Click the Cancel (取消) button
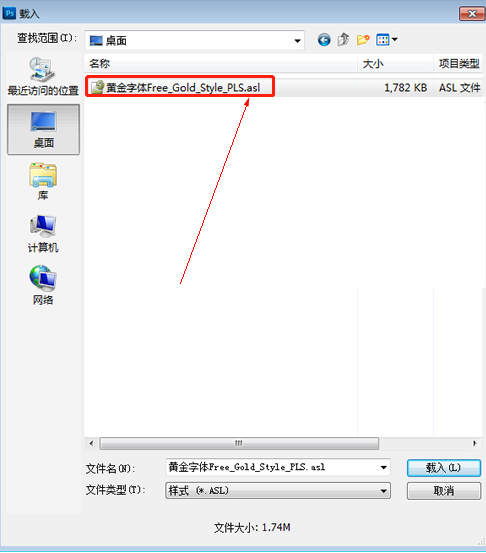The width and height of the screenshot is (486, 553). pos(444,491)
